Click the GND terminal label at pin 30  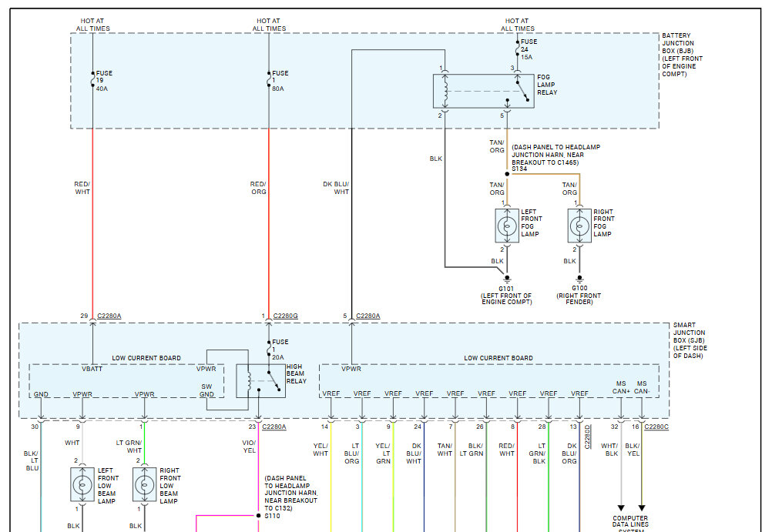(x=41, y=394)
